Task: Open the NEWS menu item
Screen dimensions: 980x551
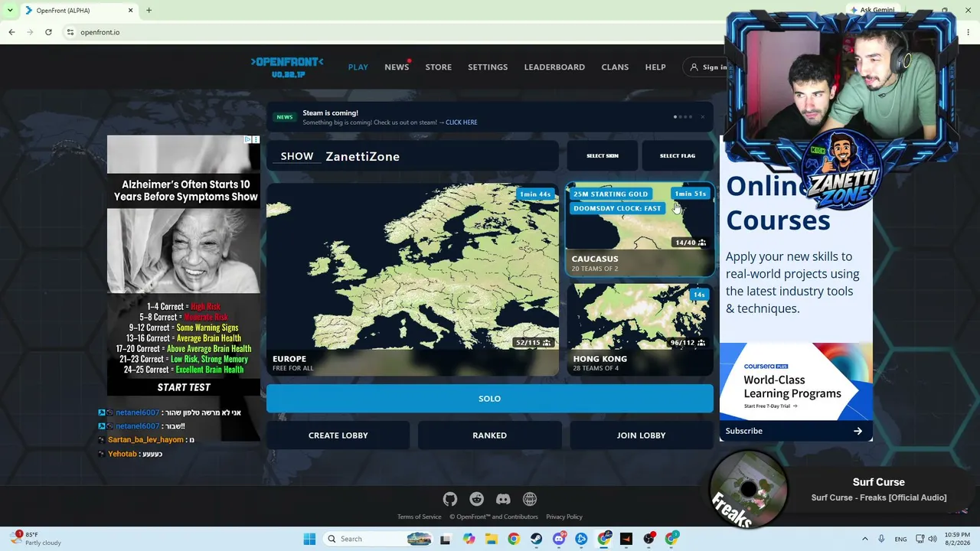Action: pos(397,67)
